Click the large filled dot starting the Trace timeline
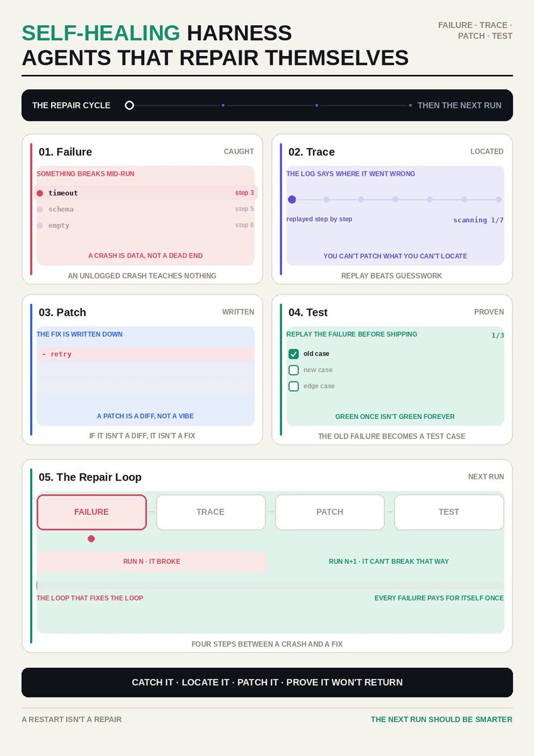Screen dimensions: 534x756 (x=292, y=200)
